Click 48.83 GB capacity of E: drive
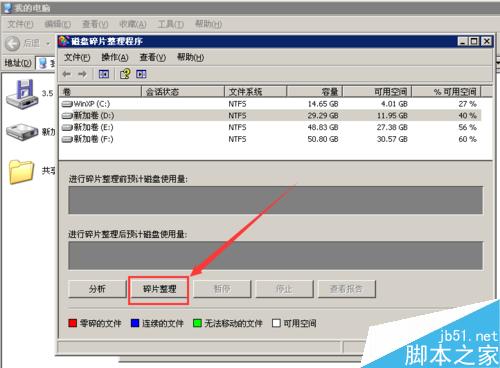Viewport: 500px width, 368px height. point(323,127)
